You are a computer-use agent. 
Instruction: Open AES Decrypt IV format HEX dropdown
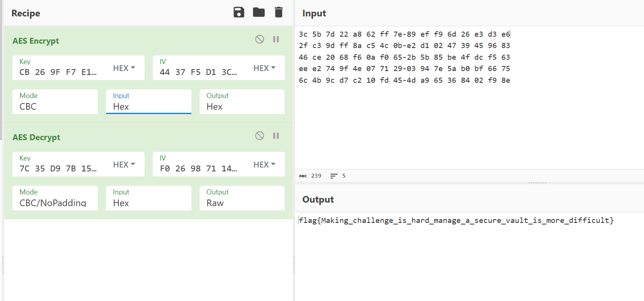264,165
